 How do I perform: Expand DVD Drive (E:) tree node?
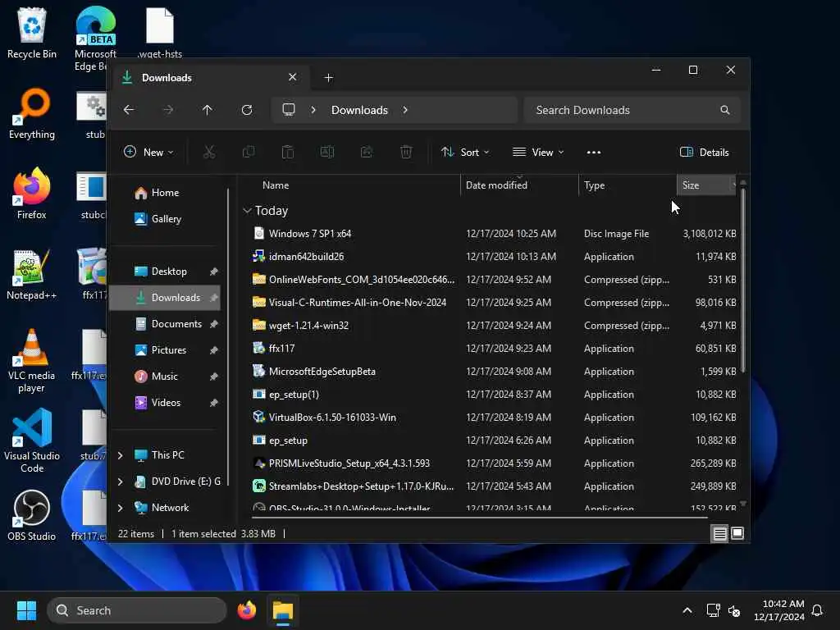[120, 482]
